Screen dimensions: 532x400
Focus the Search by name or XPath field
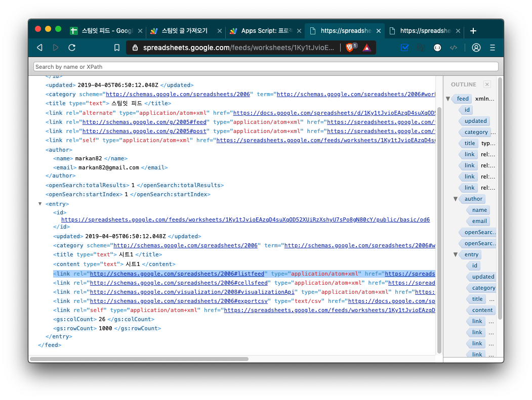coord(266,67)
